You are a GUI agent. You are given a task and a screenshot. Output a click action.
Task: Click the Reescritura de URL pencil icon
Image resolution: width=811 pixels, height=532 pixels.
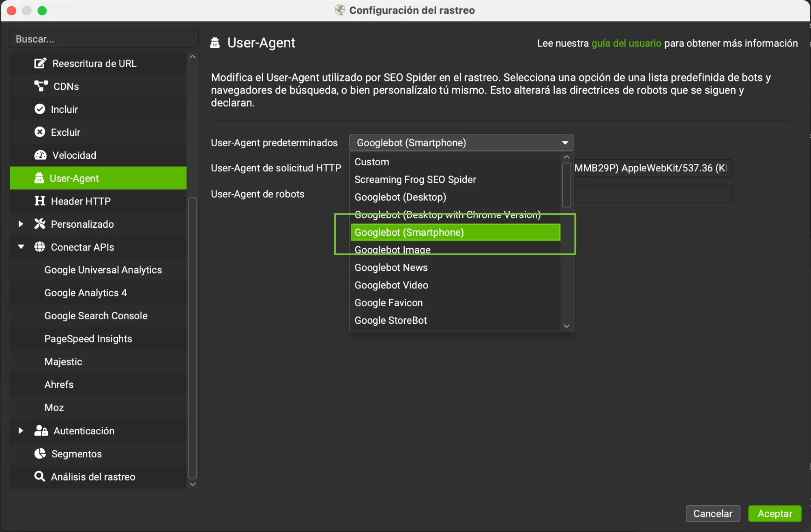40,63
